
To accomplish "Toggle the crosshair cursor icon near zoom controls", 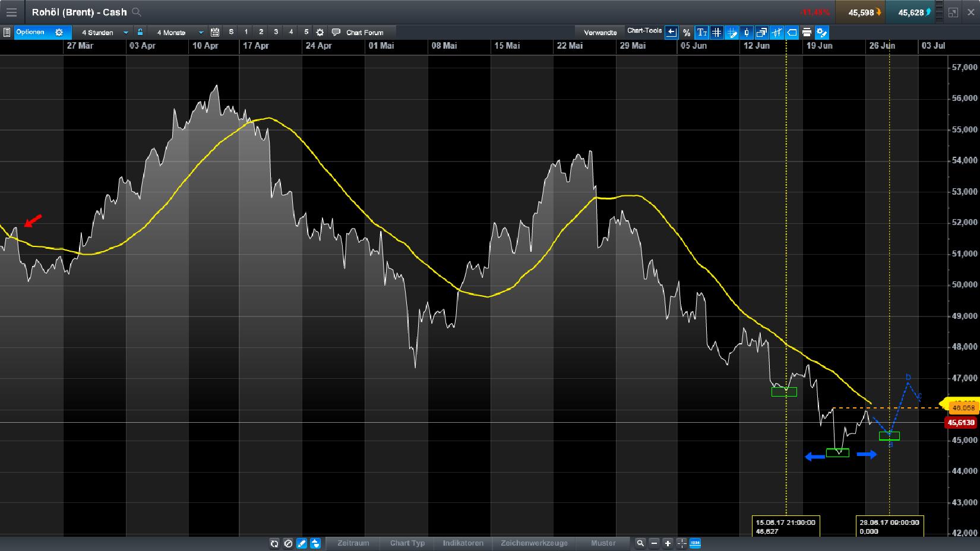I will [x=681, y=543].
